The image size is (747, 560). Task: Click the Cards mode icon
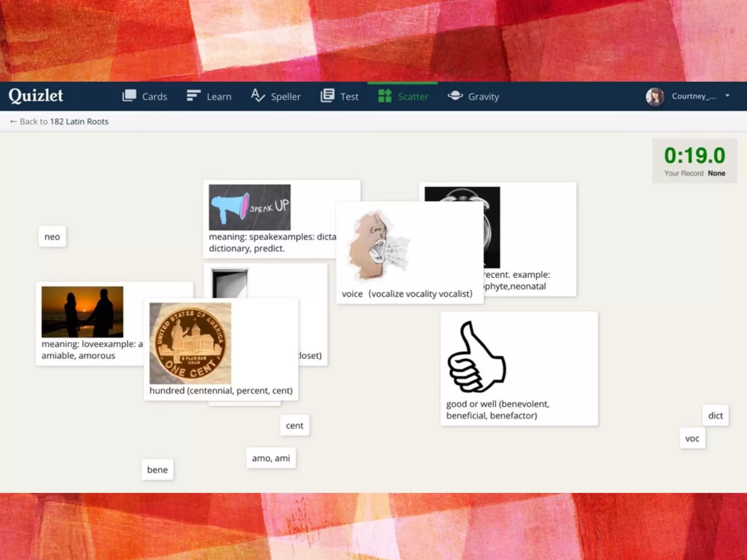pos(129,96)
